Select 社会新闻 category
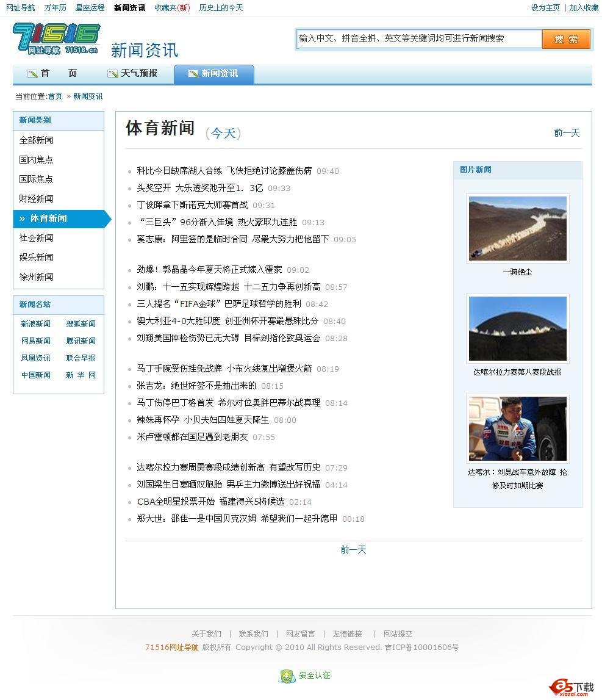Viewport: 602px width, 700px height. pos(36,238)
